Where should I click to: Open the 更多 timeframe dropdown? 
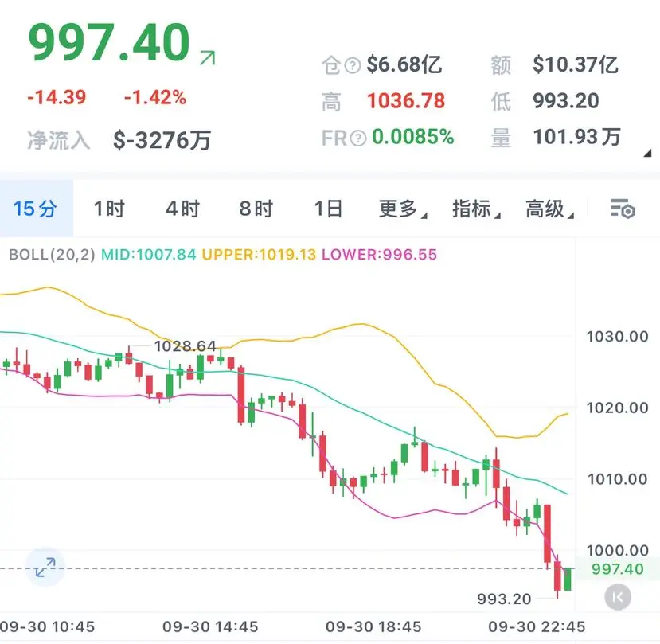point(403,209)
